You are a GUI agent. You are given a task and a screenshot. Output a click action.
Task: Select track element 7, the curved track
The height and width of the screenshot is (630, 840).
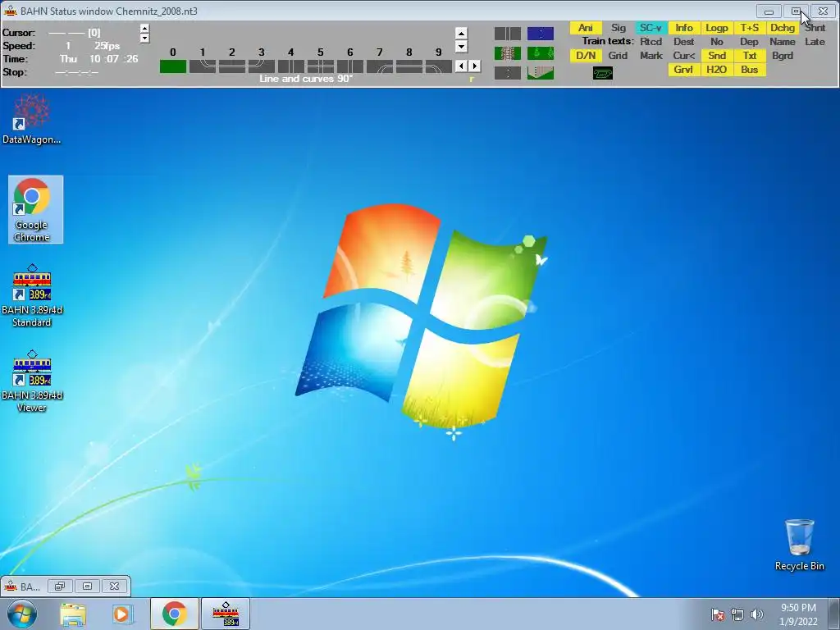379,66
